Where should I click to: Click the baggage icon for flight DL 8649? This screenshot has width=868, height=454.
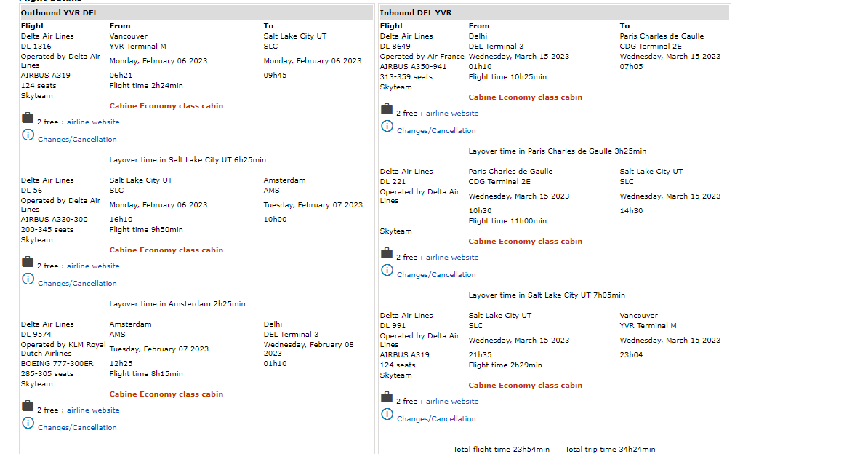pyautogui.click(x=387, y=109)
